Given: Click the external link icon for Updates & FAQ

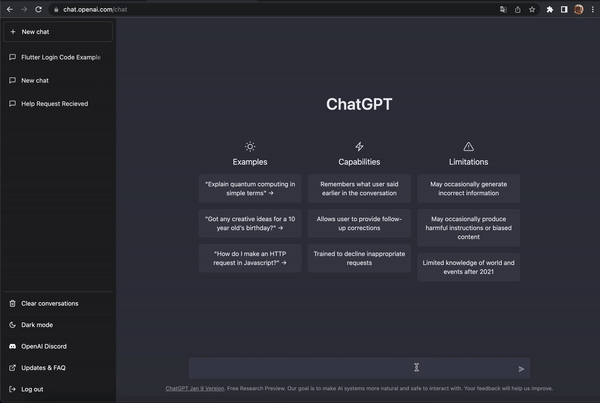Looking at the screenshot, I should (13, 367).
